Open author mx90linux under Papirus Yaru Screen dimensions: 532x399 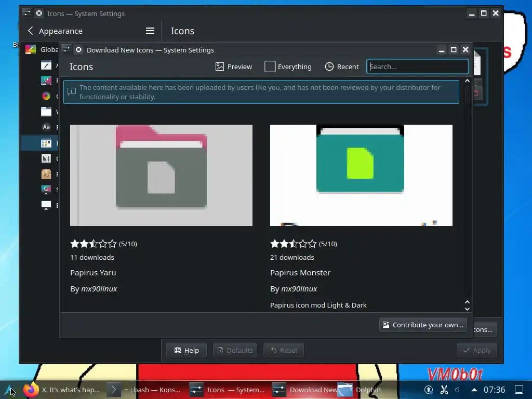(x=99, y=289)
